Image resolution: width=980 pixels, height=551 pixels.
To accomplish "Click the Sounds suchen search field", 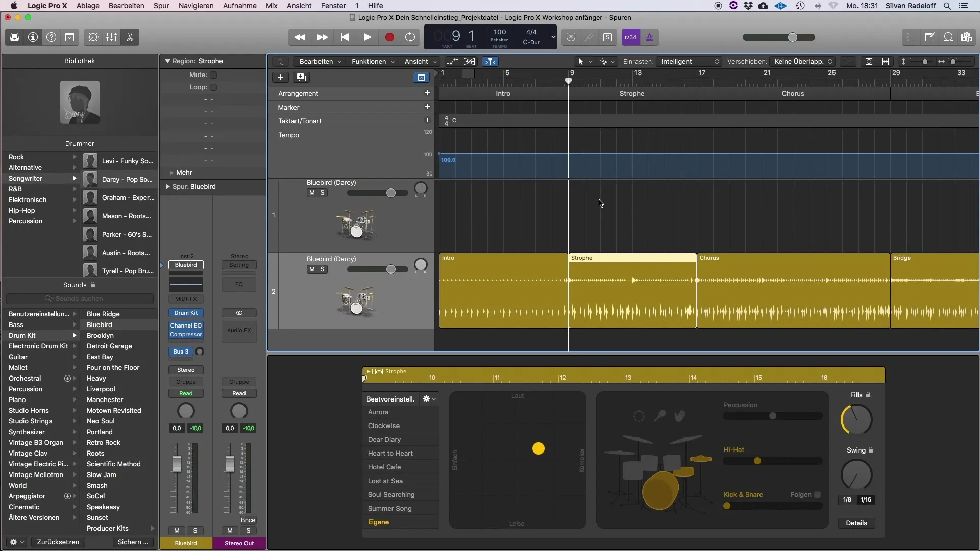I will 80,299.
